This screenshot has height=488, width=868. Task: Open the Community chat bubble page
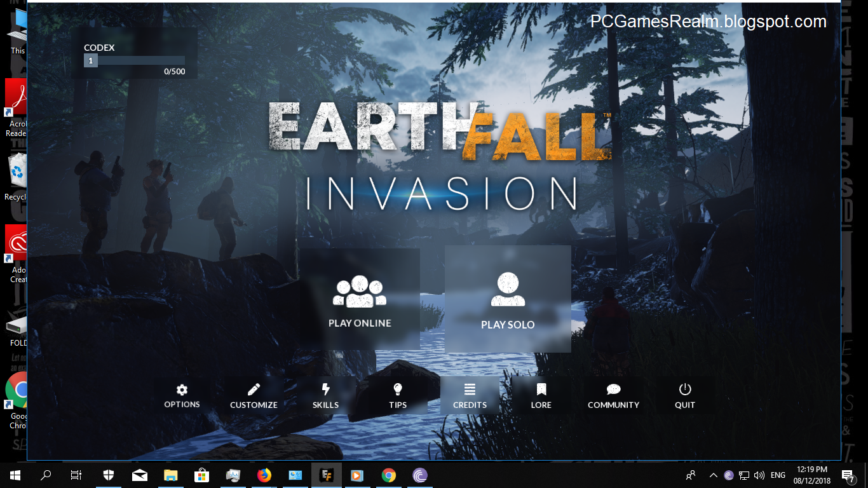tap(613, 395)
